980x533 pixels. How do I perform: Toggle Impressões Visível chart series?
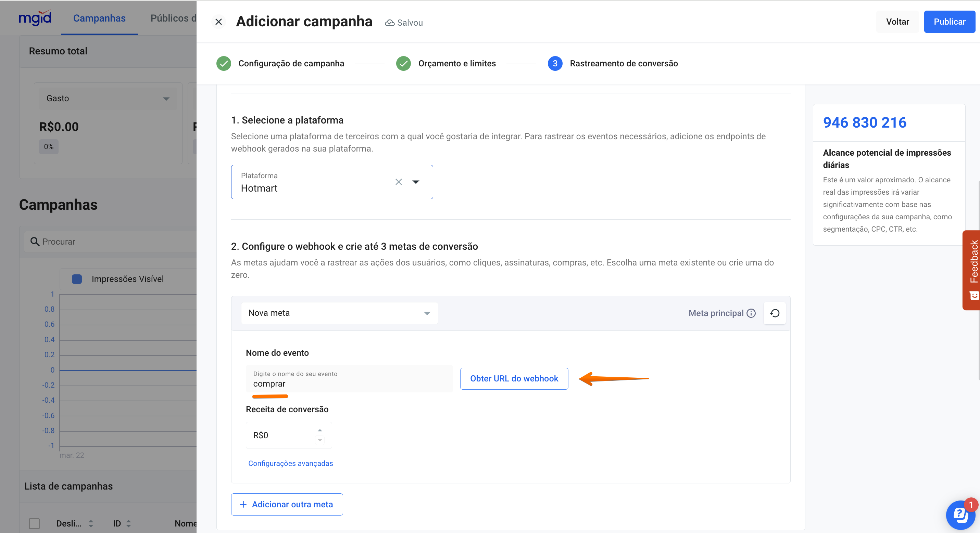pos(77,279)
